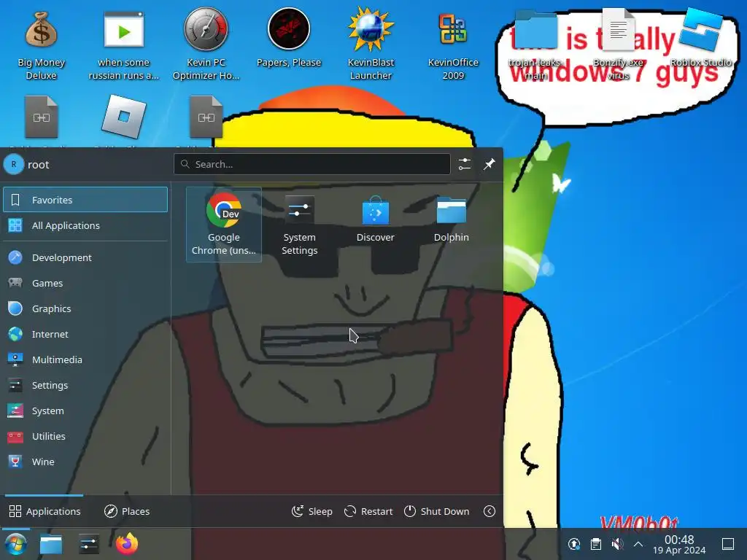Open trojan-leaks-main folder on desktop
This screenshot has width=747, height=560.
pos(535,44)
